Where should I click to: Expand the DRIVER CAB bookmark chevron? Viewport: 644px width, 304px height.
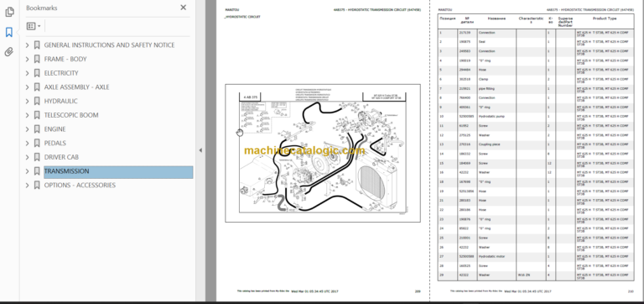coord(28,157)
